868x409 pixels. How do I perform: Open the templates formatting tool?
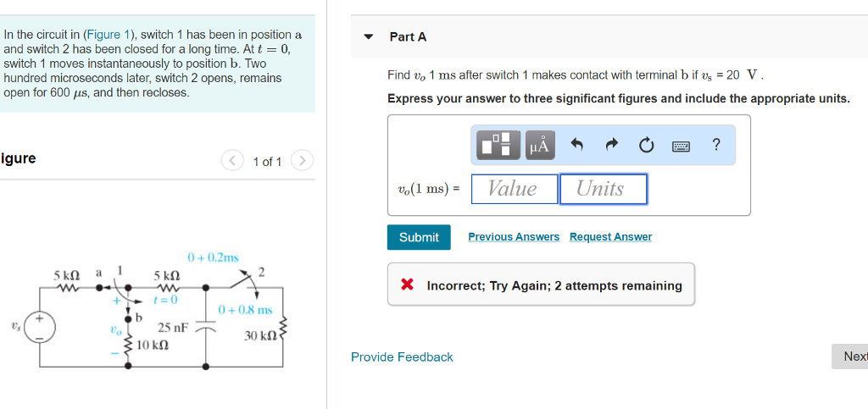click(498, 145)
